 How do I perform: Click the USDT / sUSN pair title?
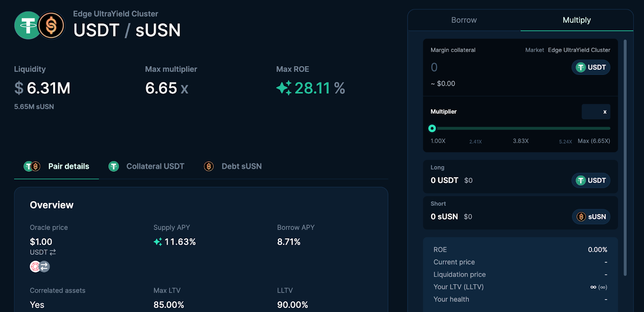tap(127, 30)
